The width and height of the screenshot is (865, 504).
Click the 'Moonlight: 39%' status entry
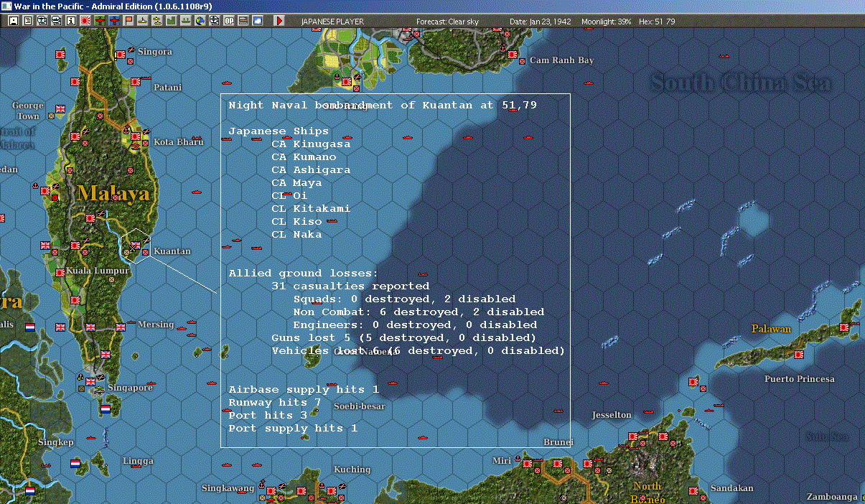pyautogui.click(x=607, y=22)
